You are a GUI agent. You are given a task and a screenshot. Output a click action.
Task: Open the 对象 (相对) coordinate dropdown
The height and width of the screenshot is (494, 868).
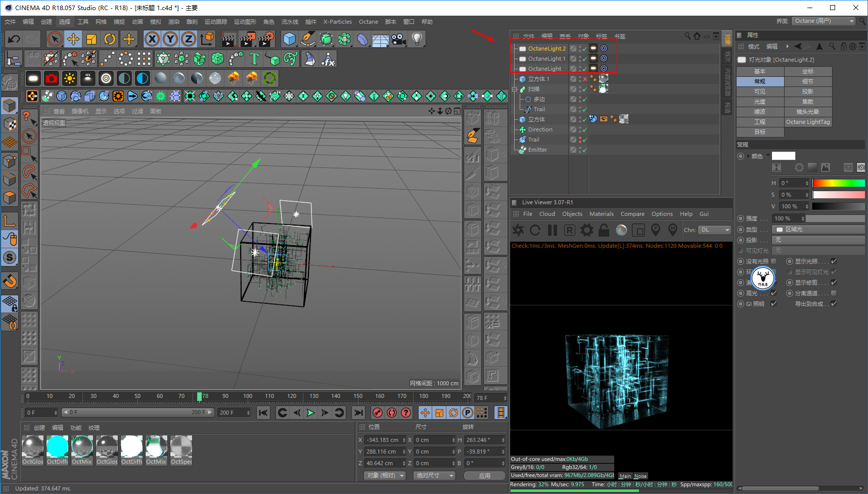coord(385,476)
